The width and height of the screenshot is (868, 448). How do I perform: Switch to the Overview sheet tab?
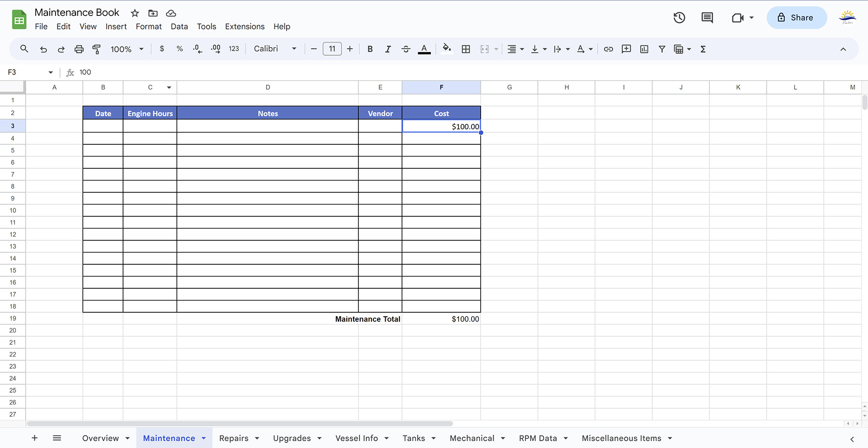click(x=101, y=438)
